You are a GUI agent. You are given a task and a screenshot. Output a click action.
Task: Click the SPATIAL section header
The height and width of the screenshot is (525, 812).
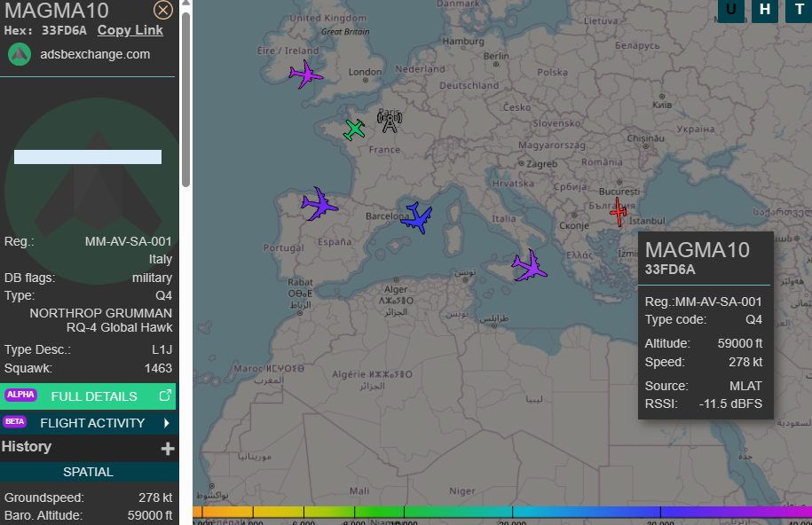coord(88,472)
